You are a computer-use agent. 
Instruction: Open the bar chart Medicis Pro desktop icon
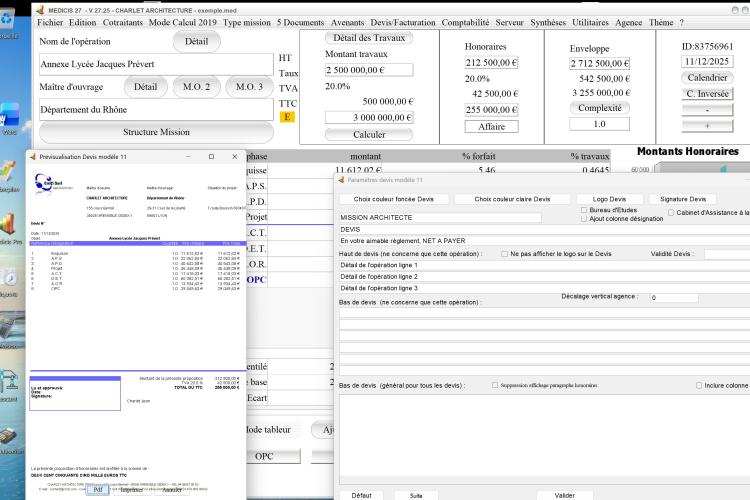[x=9, y=227]
